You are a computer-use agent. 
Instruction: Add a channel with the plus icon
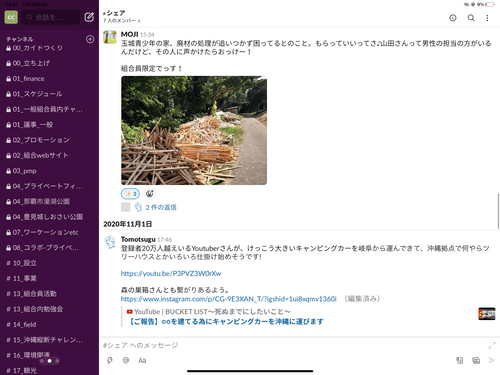[x=90, y=39]
